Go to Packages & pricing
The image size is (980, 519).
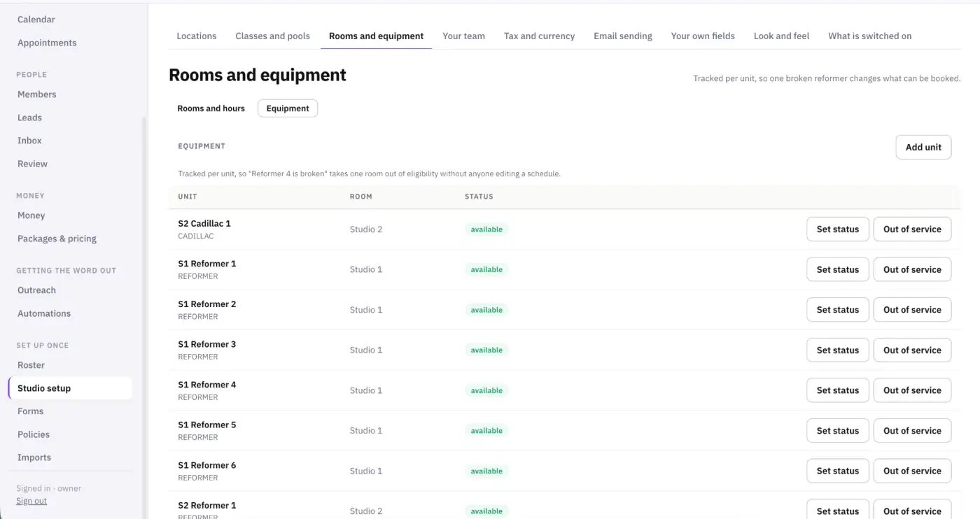coord(57,239)
